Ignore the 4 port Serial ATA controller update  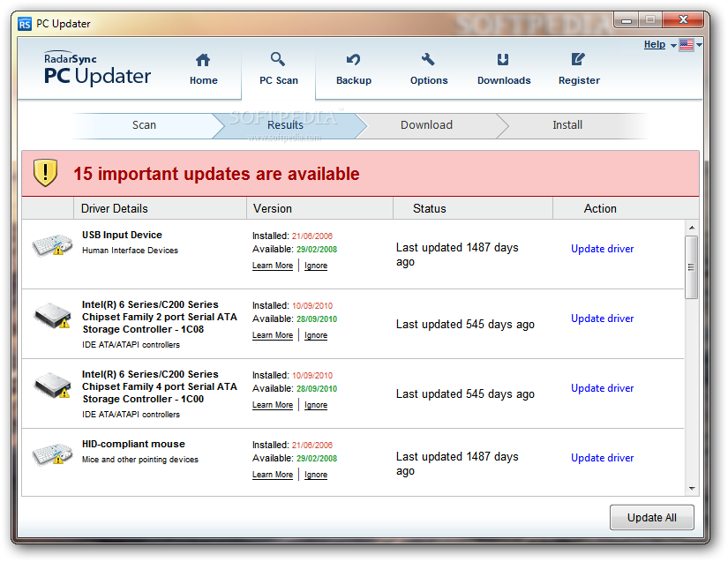pos(316,405)
